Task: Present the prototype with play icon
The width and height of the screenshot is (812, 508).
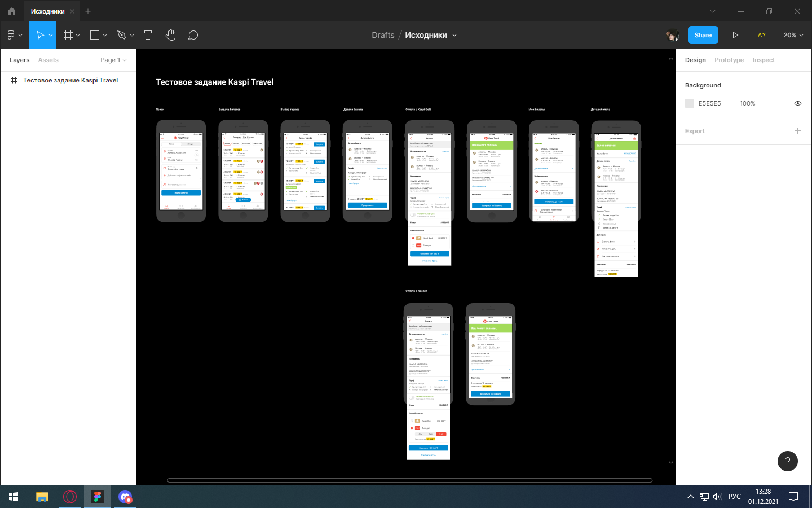Action: click(x=735, y=35)
